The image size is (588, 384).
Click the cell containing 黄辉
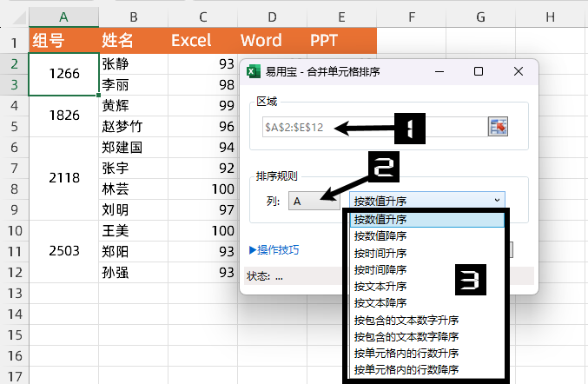point(133,105)
